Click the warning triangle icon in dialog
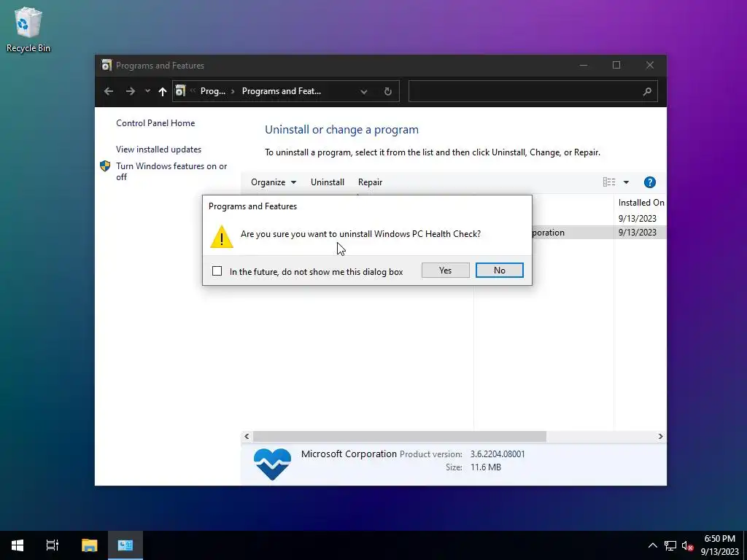The image size is (747, 560). tap(222, 237)
